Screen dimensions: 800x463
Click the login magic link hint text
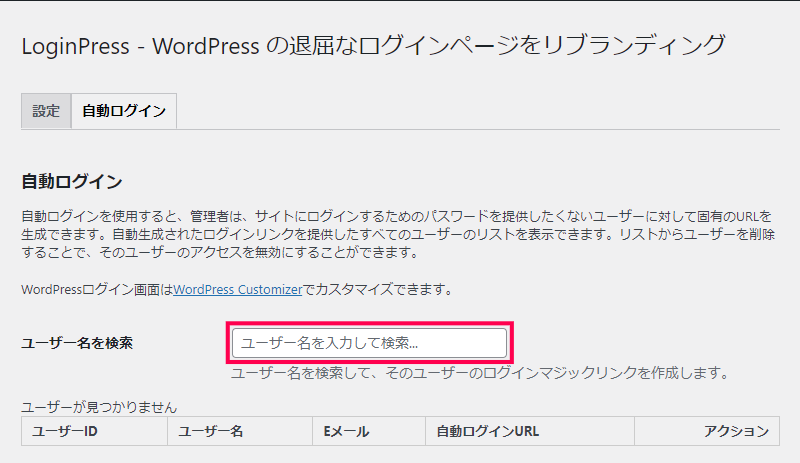pos(482,373)
